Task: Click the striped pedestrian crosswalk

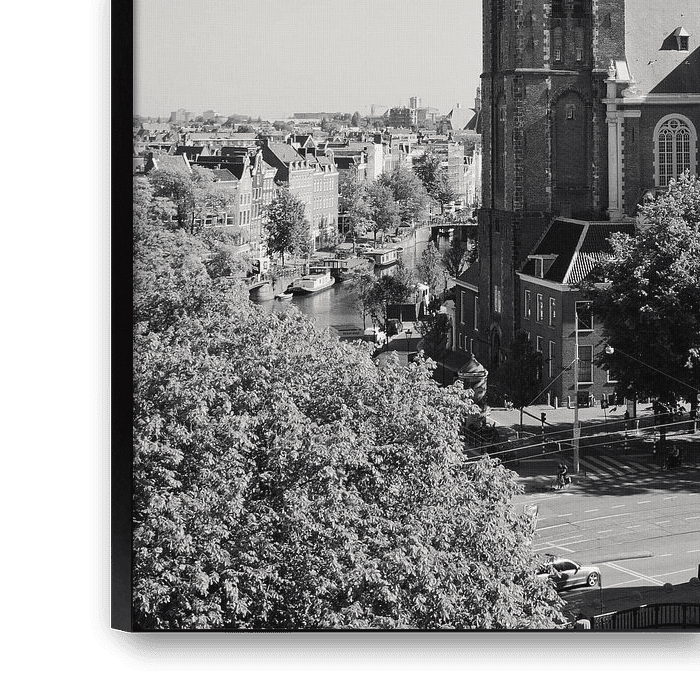Action: click(x=615, y=465)
